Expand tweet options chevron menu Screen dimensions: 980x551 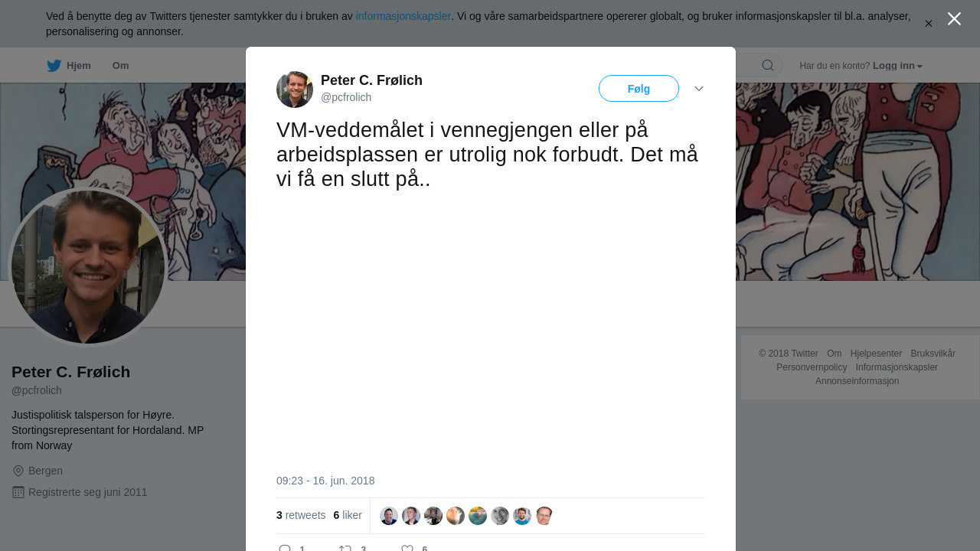tap(699, 89)
